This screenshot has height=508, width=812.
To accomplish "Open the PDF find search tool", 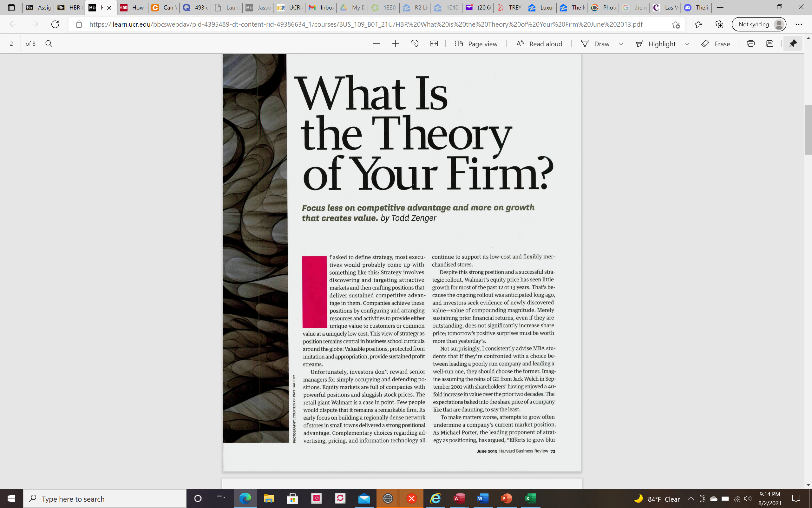I will (49, 44).
